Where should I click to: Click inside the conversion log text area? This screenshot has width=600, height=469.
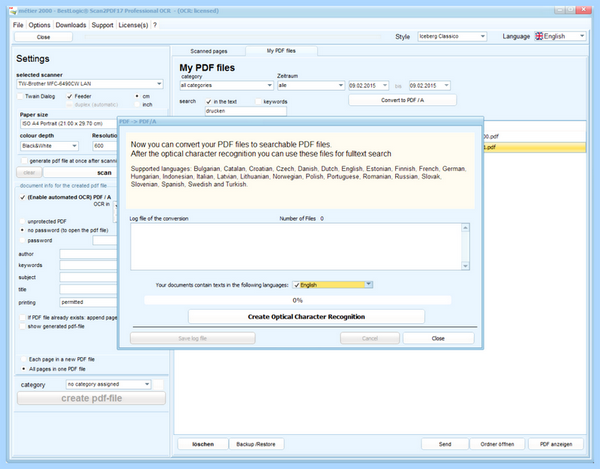[x=296, y=247]
